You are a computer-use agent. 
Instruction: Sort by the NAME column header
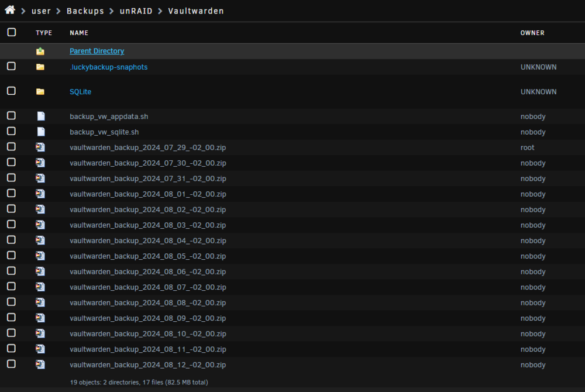[x=79, y=33]
